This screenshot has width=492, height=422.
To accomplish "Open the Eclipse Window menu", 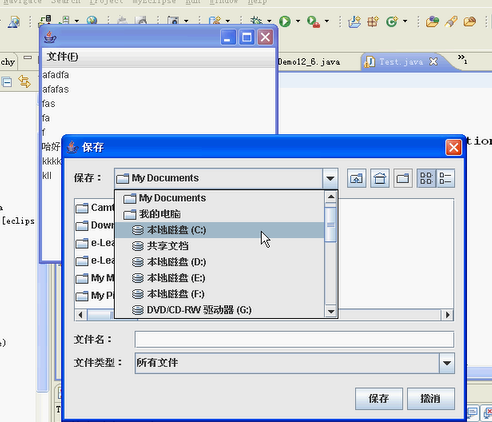I will coord(224,2).
